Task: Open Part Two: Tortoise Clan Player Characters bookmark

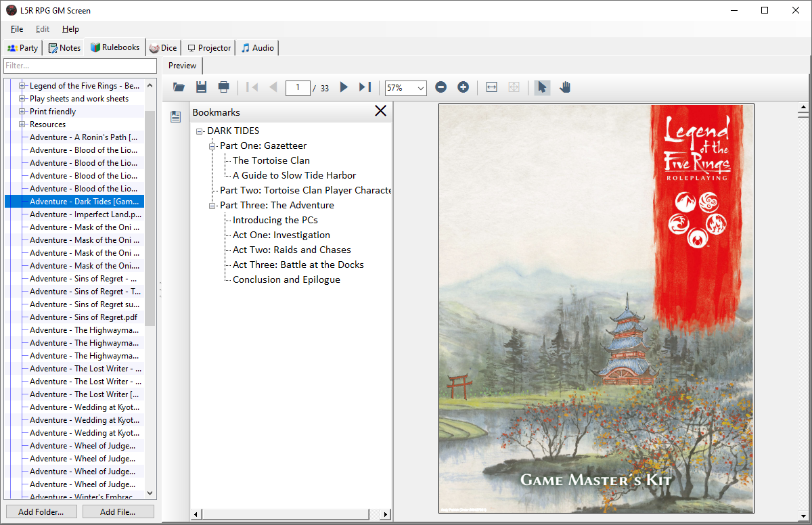Action: point(306,190)
